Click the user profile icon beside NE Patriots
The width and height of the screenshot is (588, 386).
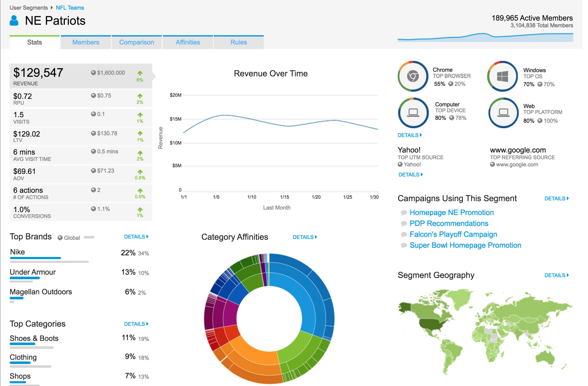pos(14,20)
